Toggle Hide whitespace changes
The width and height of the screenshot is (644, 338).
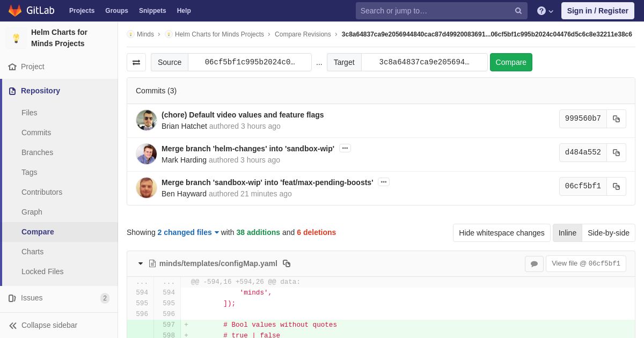(502, 233)
